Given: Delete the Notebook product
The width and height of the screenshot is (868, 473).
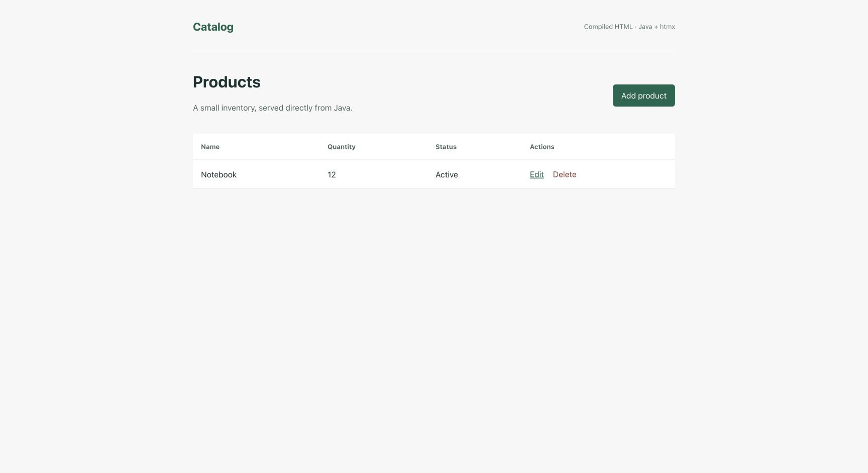Looking at the screenshot, I should point(565,174).
